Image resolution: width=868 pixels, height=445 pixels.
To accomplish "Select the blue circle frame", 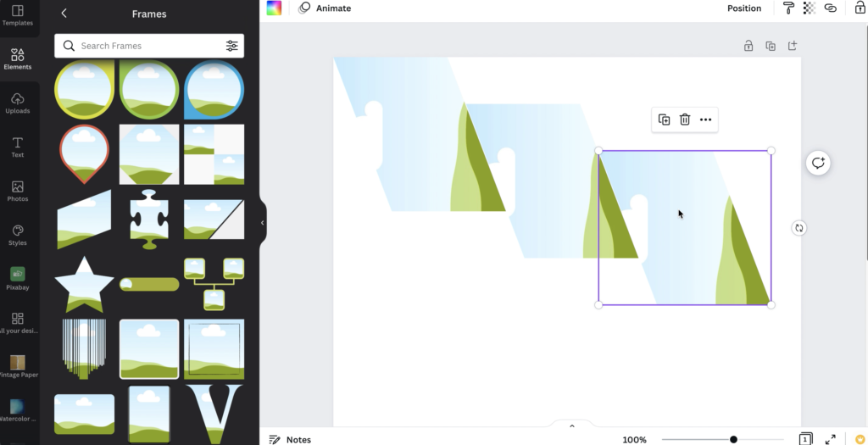I will (214, 90).
